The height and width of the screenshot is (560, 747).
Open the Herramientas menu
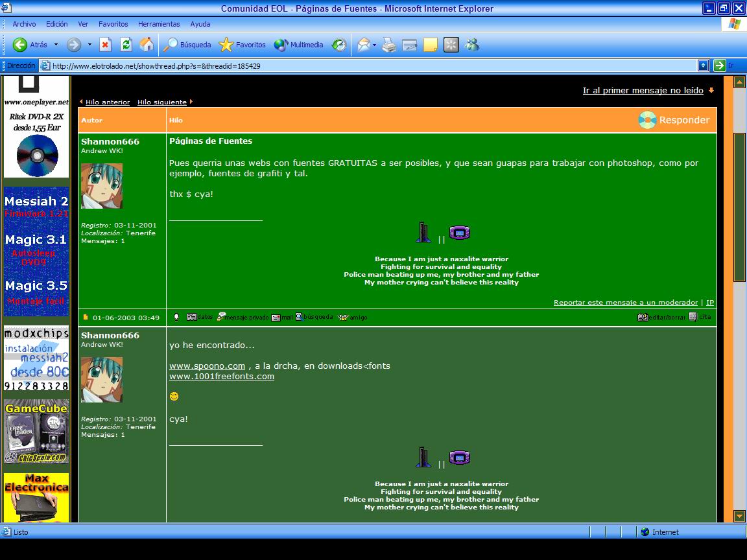[159, 24]
